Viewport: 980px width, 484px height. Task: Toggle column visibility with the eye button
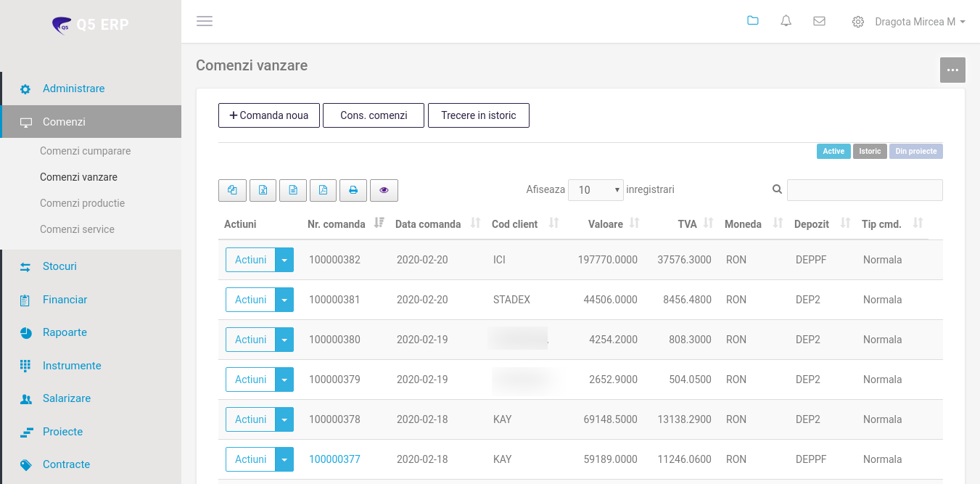click(x=384, y=190)
